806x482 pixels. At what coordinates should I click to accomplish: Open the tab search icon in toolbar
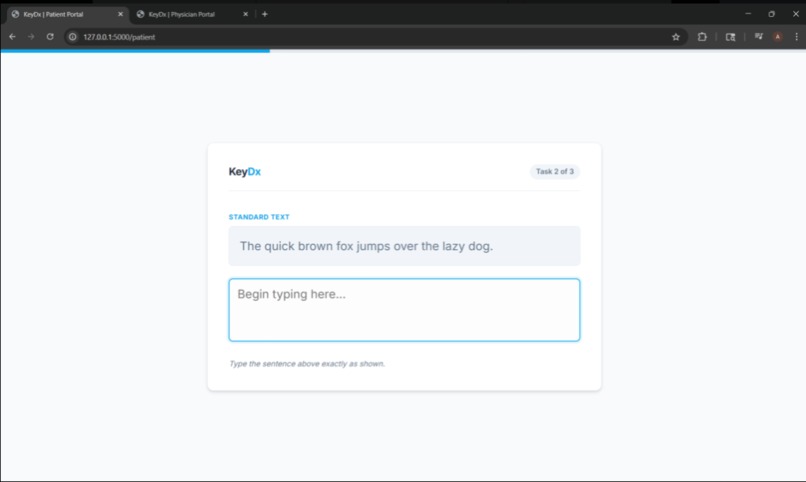click(x=730, y=37)
